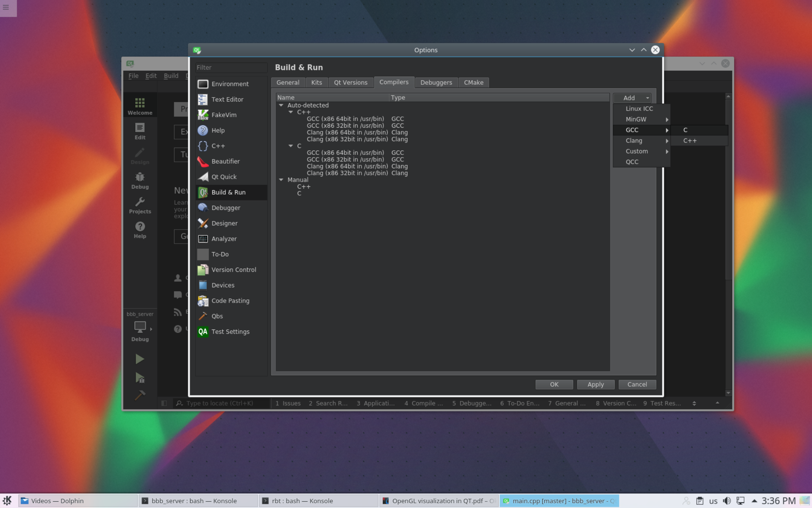
Task: Switch to bbb_server bash Konsole window
Action: point(198,501)
